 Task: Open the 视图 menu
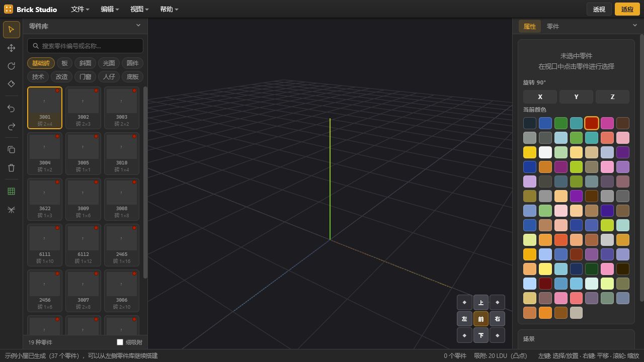(x=139, y=9)
